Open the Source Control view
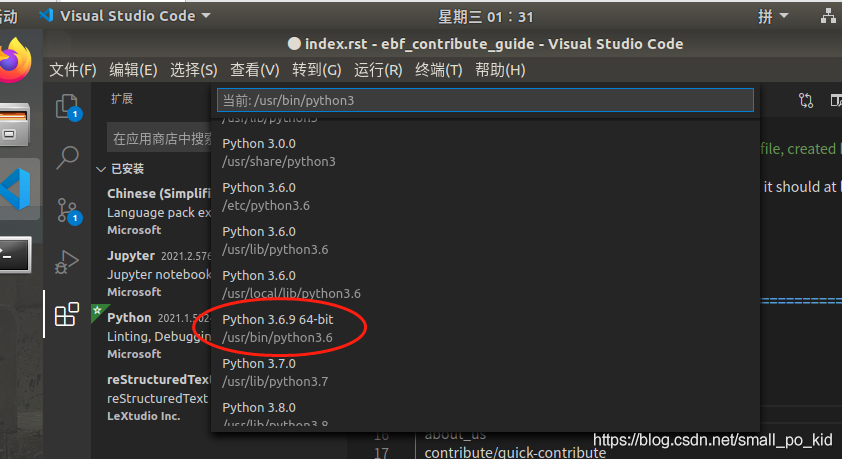Screen dimensions: 842x459 pyautogui.click(x=68, y=210)
